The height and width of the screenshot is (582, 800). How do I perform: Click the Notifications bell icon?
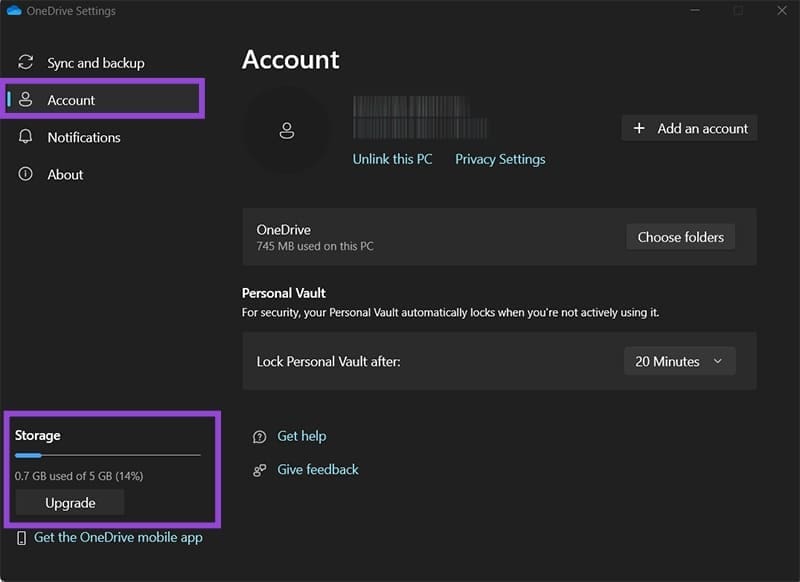click(25, 137)
